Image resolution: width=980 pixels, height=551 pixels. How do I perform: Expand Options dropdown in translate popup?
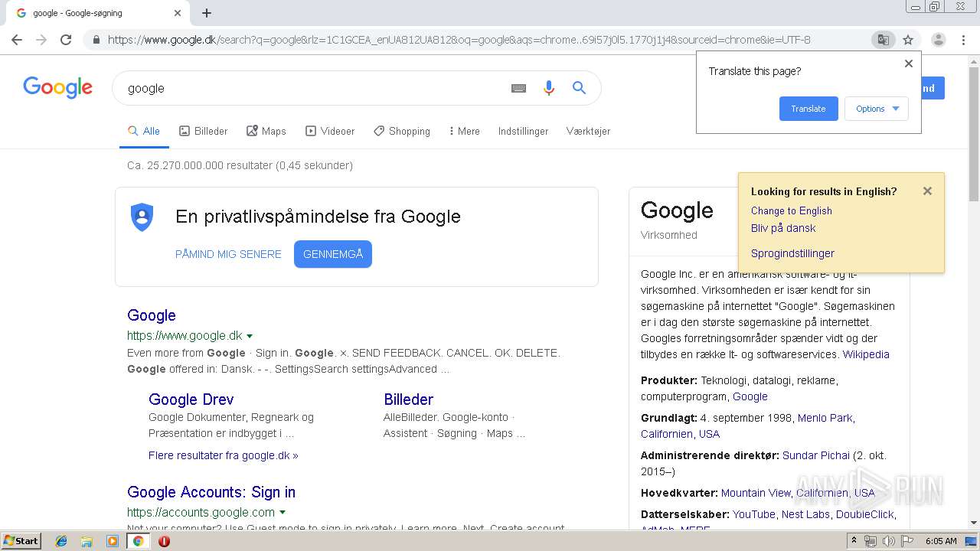click(877, 109)
